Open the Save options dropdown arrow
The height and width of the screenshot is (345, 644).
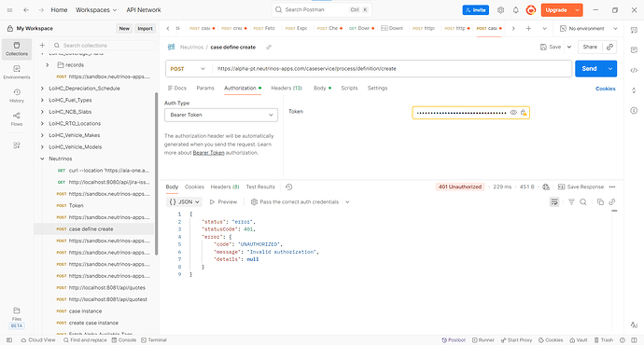[569, 47]
